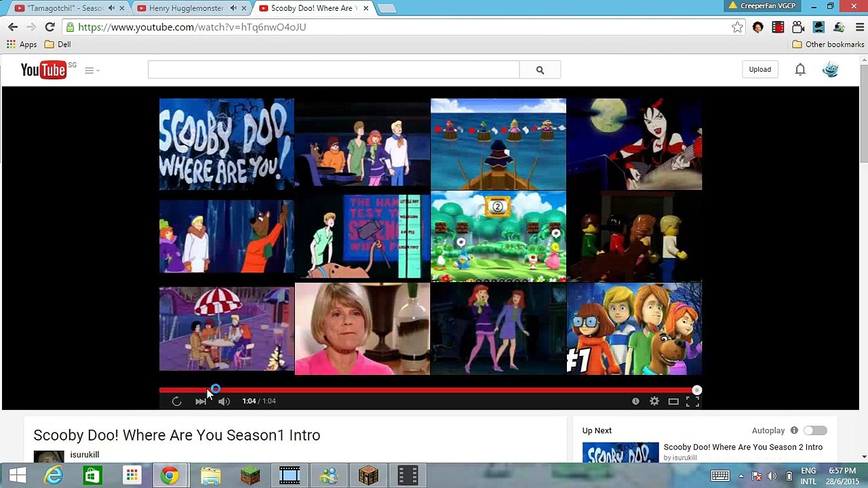
Task: Open the red film strip extension
Action: pyautogui.click(x=778, y=27)
